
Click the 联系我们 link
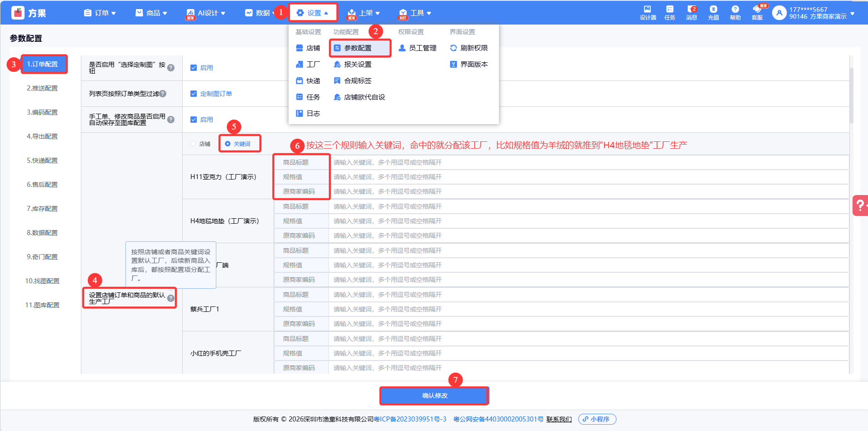tap(559, 419)
